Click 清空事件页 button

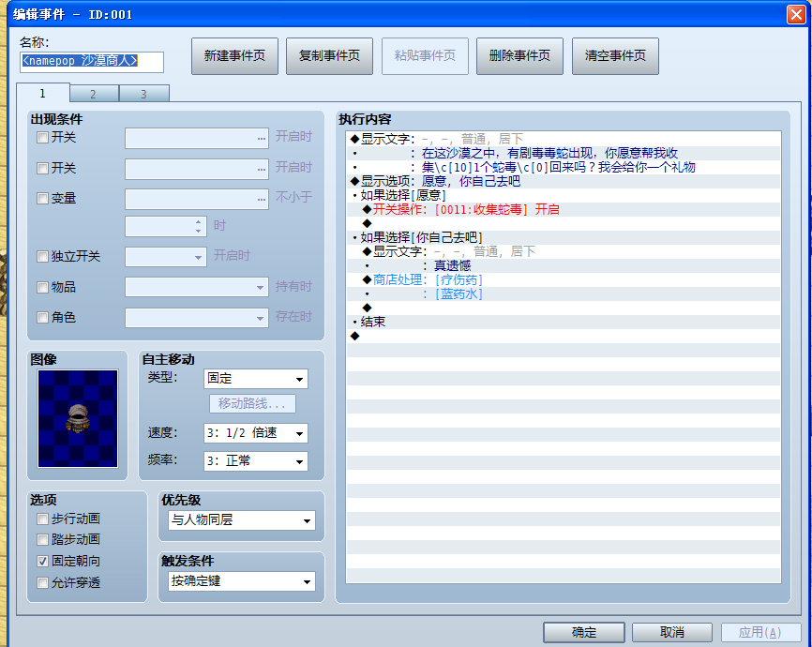[615, 56]
